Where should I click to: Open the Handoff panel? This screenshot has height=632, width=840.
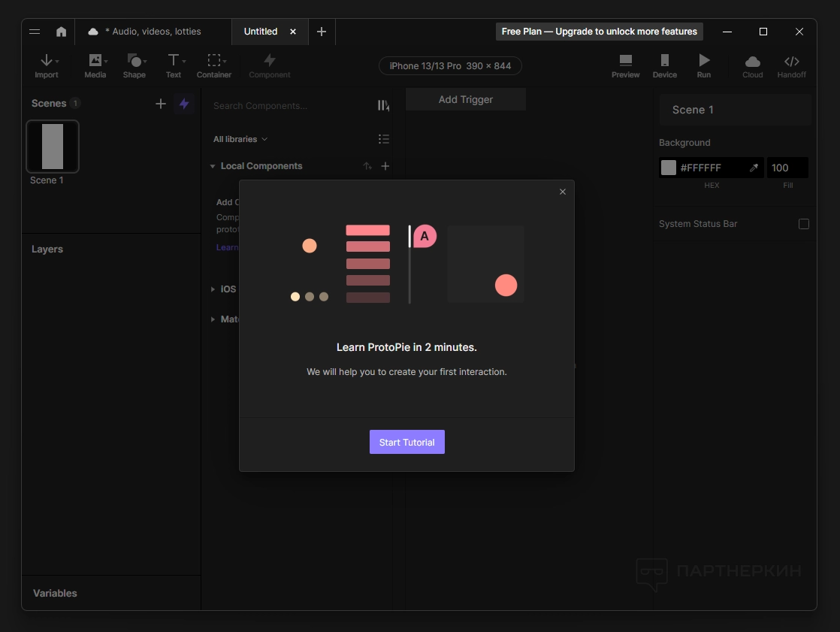791,62
